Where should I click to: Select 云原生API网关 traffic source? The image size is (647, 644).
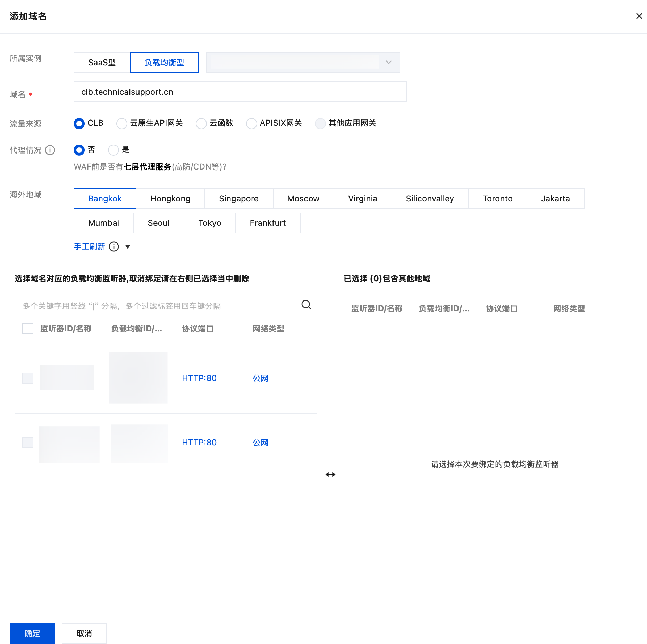[x=122, y=123]
